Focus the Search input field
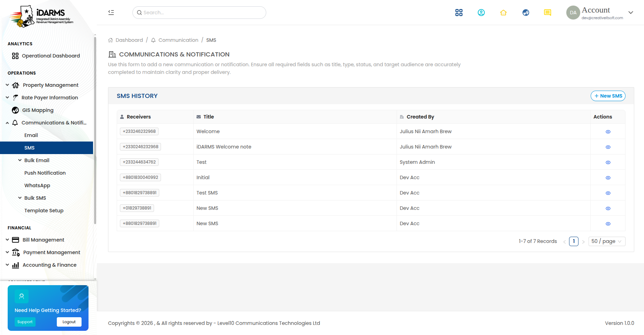 pyautogui.click(x=199, y=13)
